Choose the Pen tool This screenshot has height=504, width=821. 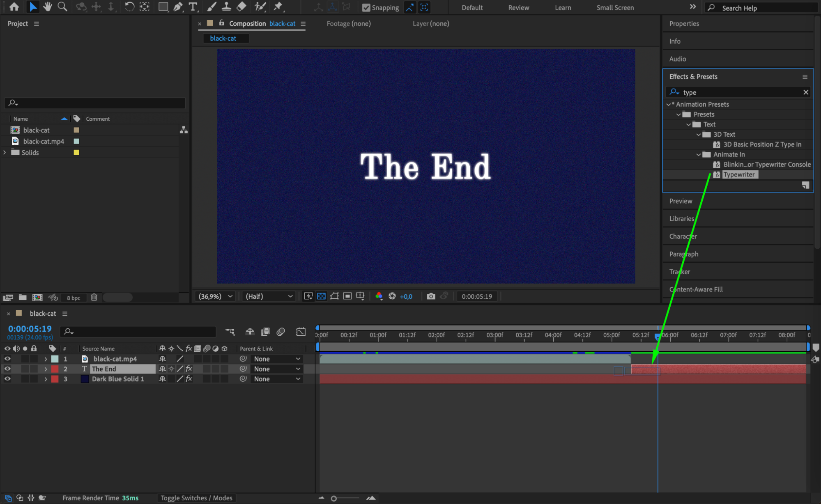tap(178, 7)
